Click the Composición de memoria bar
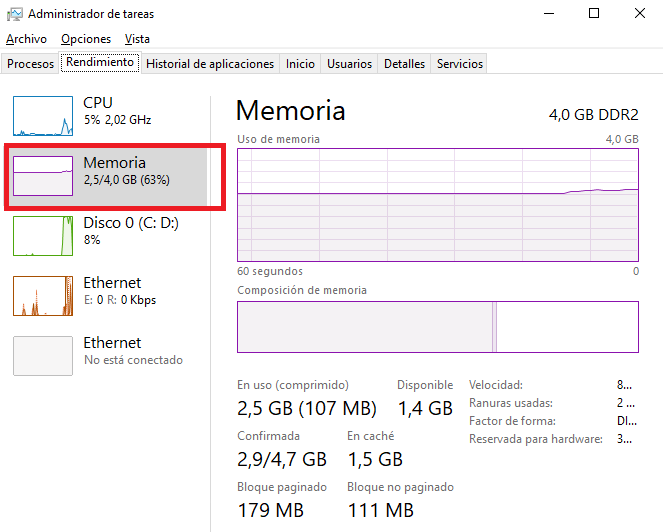 point(438,327)
